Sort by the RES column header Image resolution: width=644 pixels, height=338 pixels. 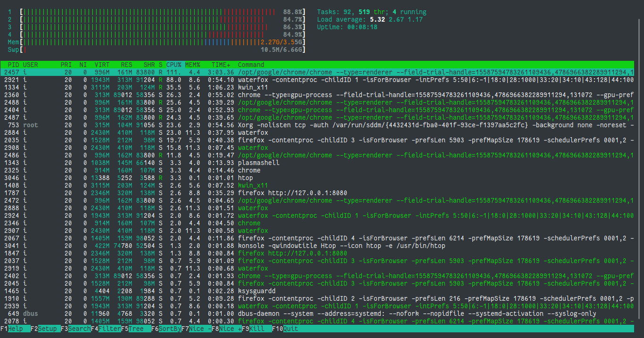click(x=126, y=65)
